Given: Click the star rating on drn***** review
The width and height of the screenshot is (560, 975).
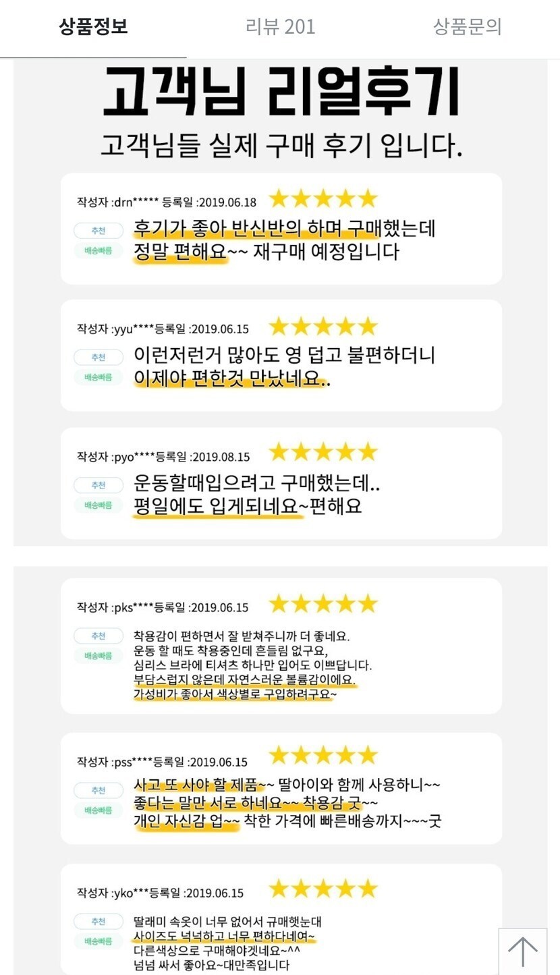Looking at the screenshot, I should point(323,199).
